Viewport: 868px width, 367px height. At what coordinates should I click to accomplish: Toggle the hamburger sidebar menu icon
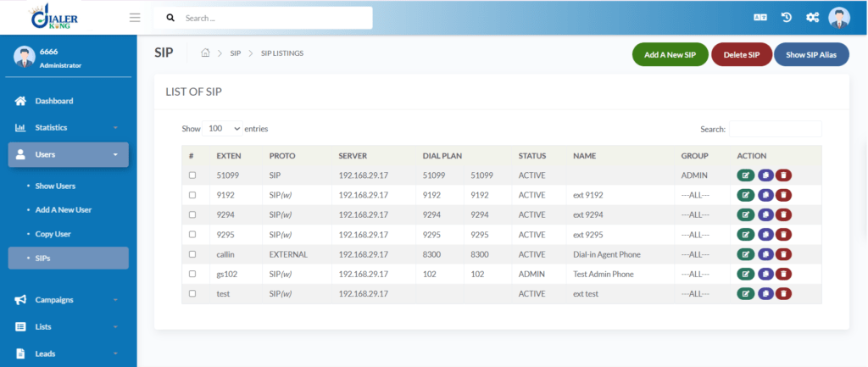[x=135, y=18]
